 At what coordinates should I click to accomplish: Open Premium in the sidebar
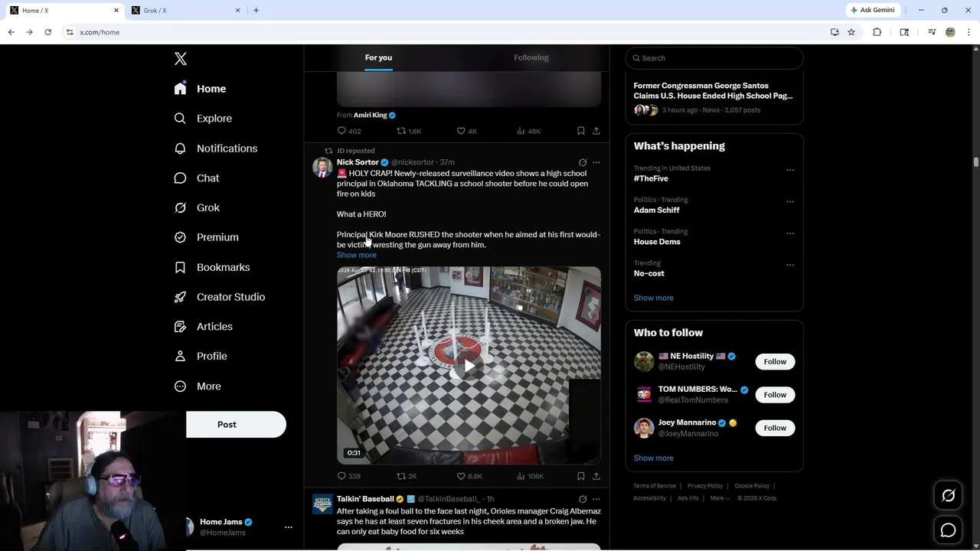pyautogui.click(x=206, y=237)
